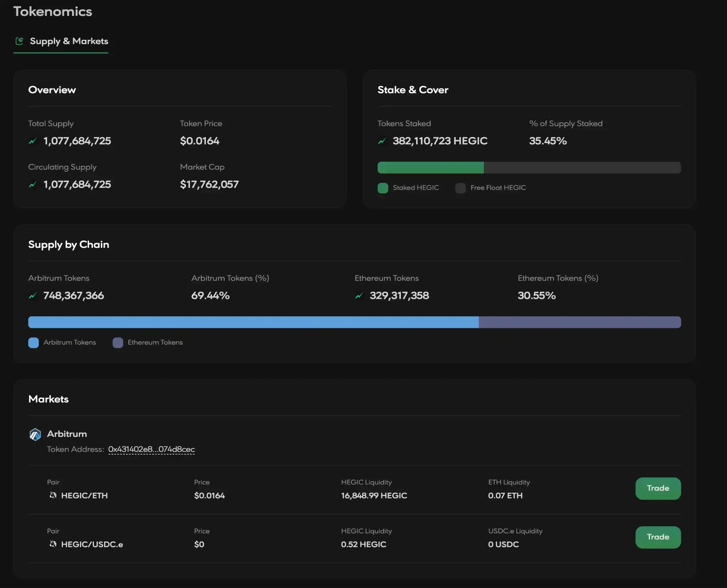
Task: Click the Market Cap label
Action: click(x=202, y=167)
